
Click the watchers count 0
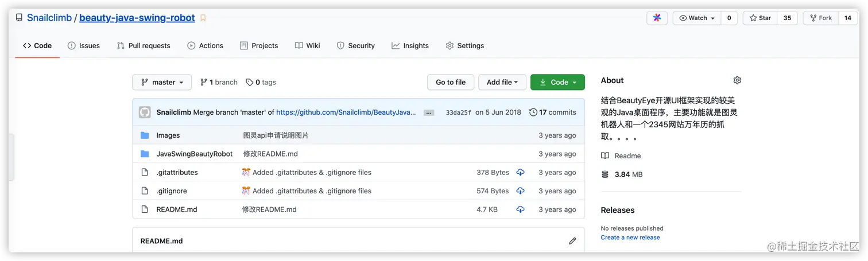coord(729,18)
